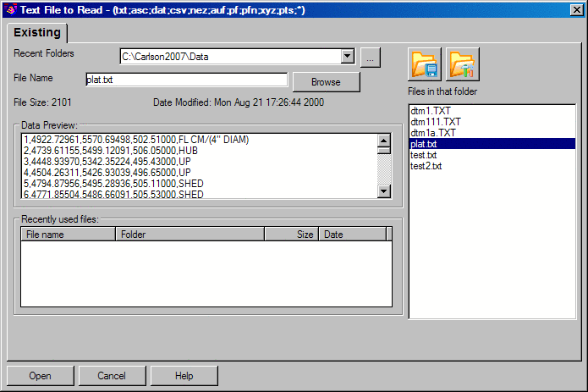Click the Folder column header
The image size is (588, 392).
pos(190,235)
